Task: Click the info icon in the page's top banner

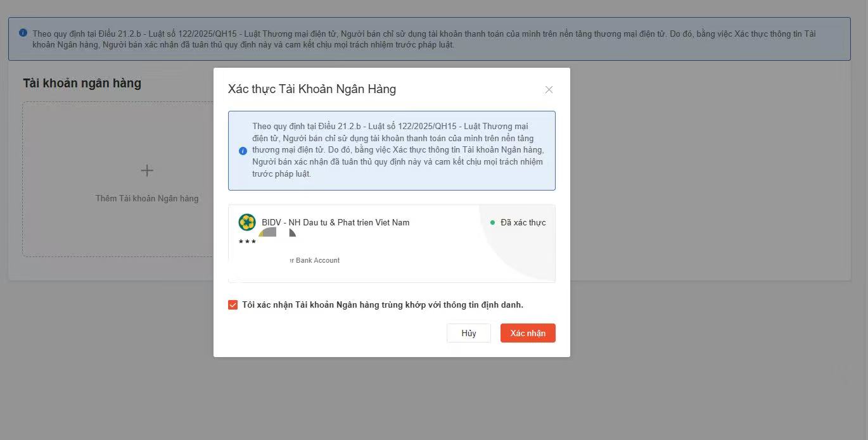Action: [x=23, y=33]
